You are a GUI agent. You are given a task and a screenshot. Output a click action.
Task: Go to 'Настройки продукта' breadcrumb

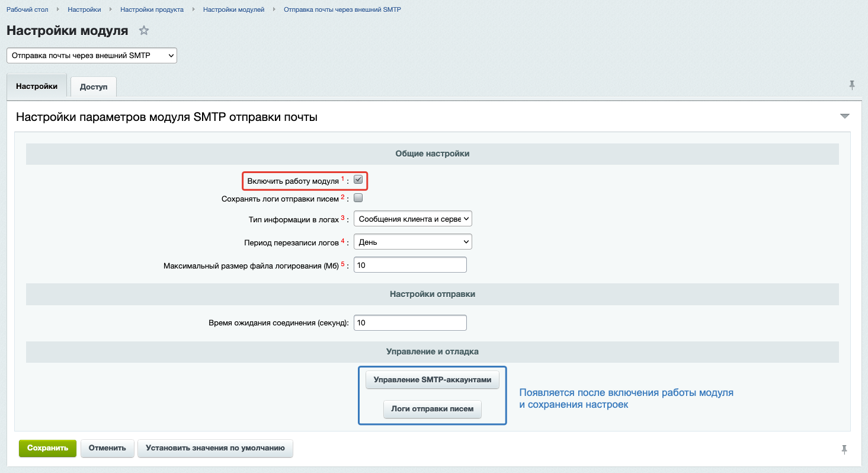point(152,10)
